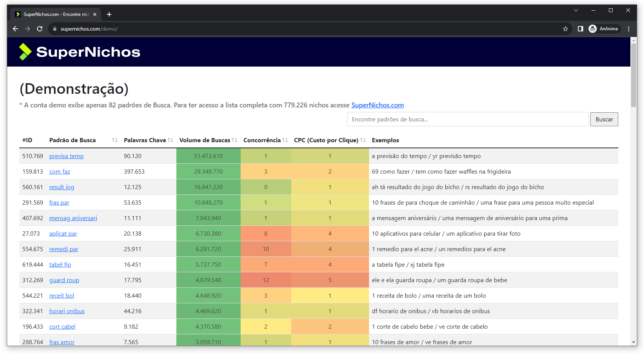The height and width of the screenshot is (354, 644).
Task: Open the 'cort cabel' pattern link
Action: [x=62, y=327]
